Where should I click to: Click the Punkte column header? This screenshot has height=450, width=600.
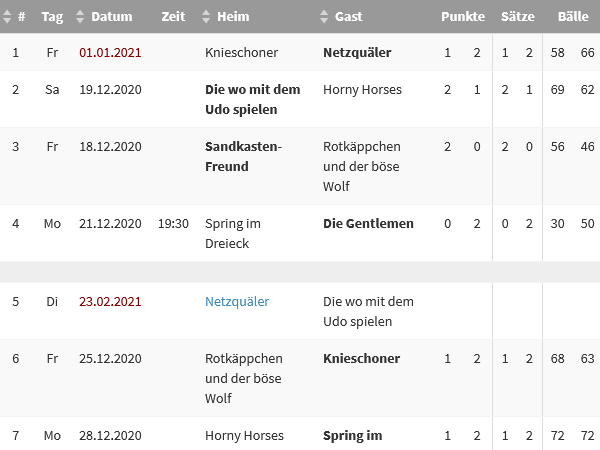[463, 17]
